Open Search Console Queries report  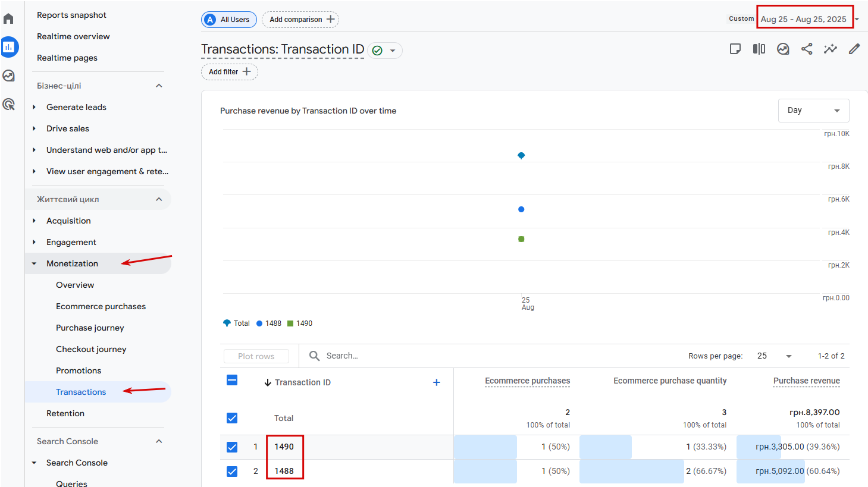(71, 483)
